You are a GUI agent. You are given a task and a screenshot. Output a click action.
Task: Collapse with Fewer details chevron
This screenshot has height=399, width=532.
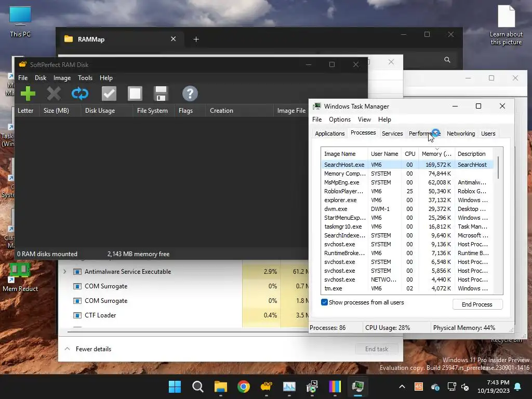(67, 349)
